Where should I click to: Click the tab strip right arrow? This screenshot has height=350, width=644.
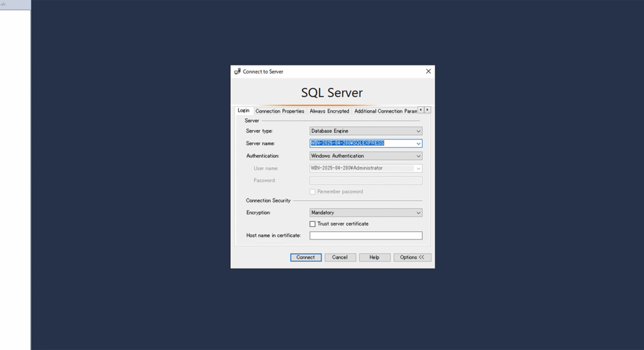tap(427, 110)
